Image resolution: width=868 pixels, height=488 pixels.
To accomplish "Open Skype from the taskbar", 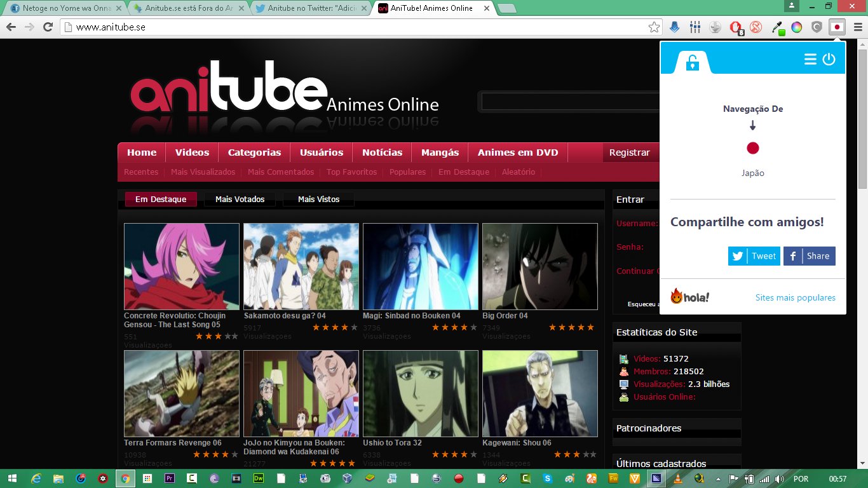I will point(547,478).
